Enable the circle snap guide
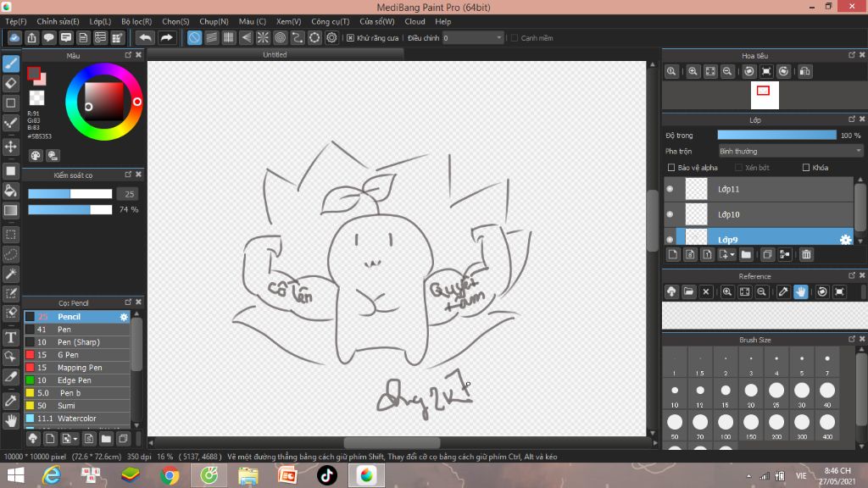Screen dimensions: 868x488 (x=280, y=37)
